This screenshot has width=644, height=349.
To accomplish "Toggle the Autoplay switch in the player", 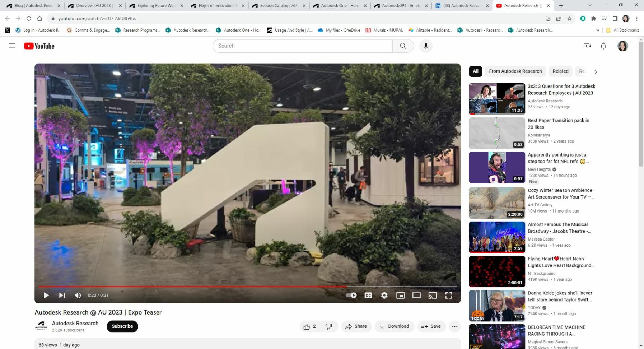I will pos(351,295).
